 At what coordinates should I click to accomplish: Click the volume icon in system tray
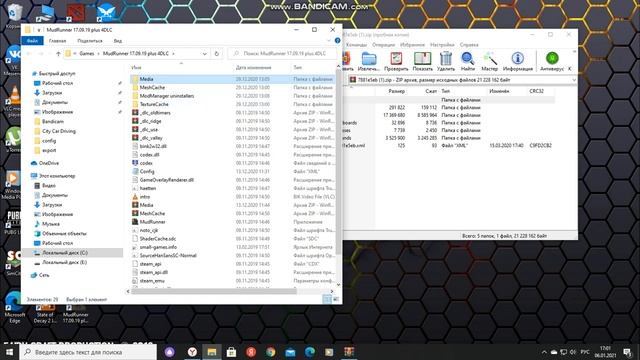[573, 352]
